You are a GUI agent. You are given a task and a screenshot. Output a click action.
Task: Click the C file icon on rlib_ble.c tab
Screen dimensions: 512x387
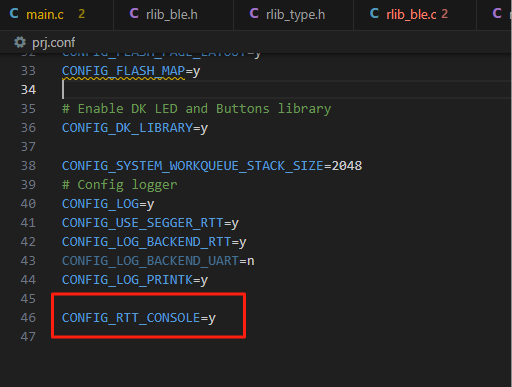pyautogui.click(x=374, y=14)
